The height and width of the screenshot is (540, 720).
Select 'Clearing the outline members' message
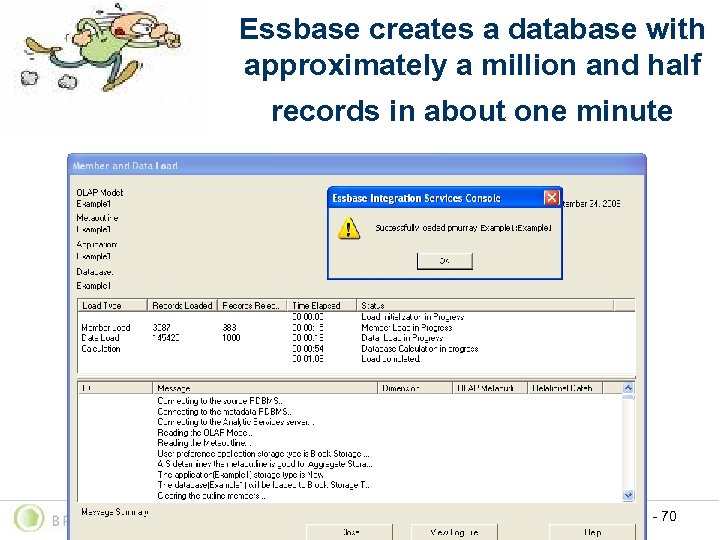pyautogui.click(x=211, y=496)
